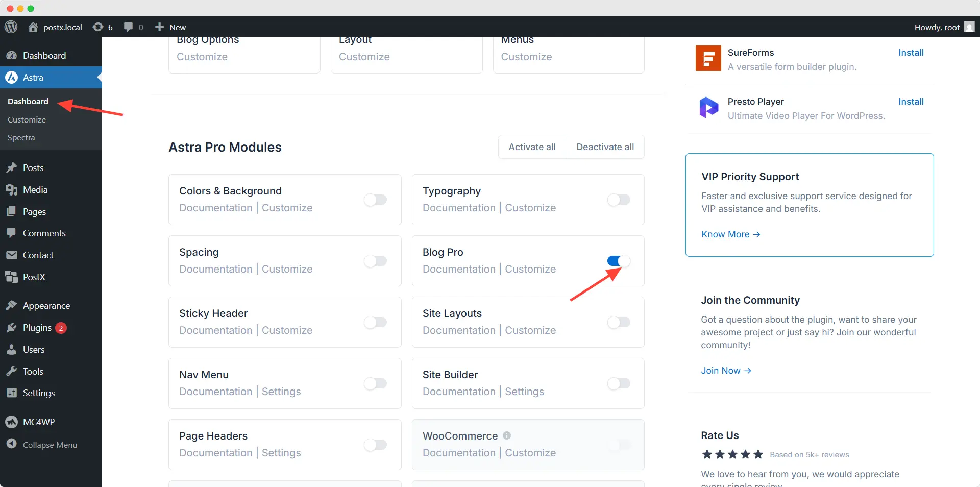Open the WordPress logo menu
This screenshot has height=487, width=980.
tap(11, 27)
